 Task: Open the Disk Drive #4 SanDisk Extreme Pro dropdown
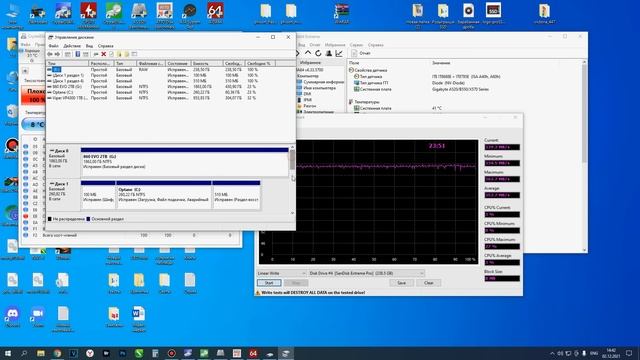366,273
